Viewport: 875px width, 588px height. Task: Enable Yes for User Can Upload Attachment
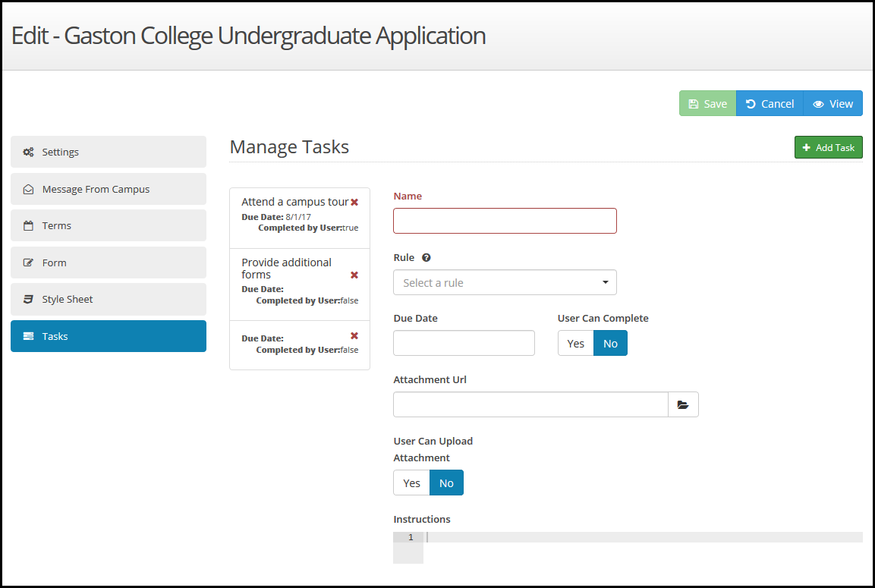pyautogui.click(x=411, y=483)
